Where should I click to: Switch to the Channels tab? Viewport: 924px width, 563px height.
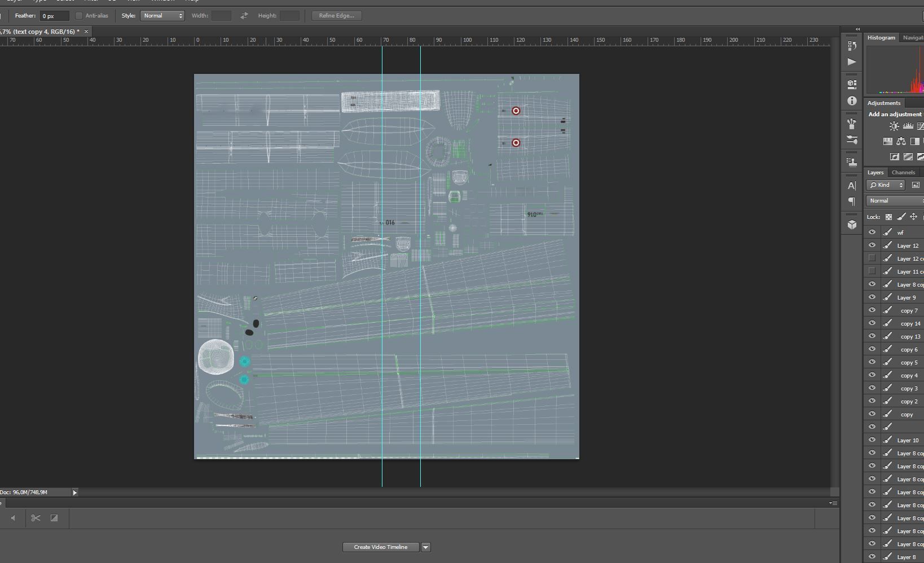[903, 173]
